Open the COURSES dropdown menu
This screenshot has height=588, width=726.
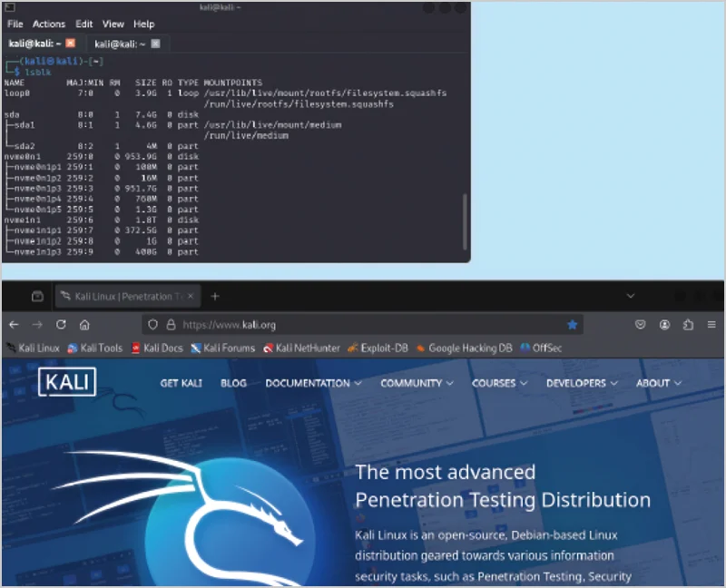click(499, 383)
